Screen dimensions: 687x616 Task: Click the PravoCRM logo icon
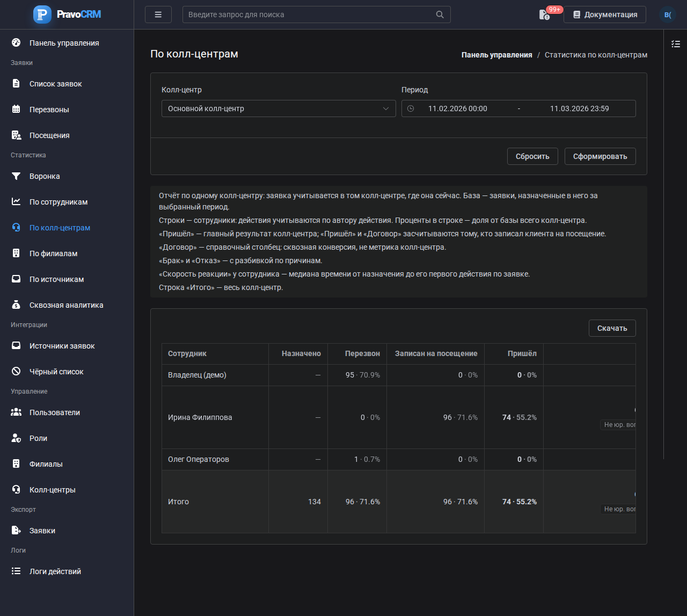[42, 15]
